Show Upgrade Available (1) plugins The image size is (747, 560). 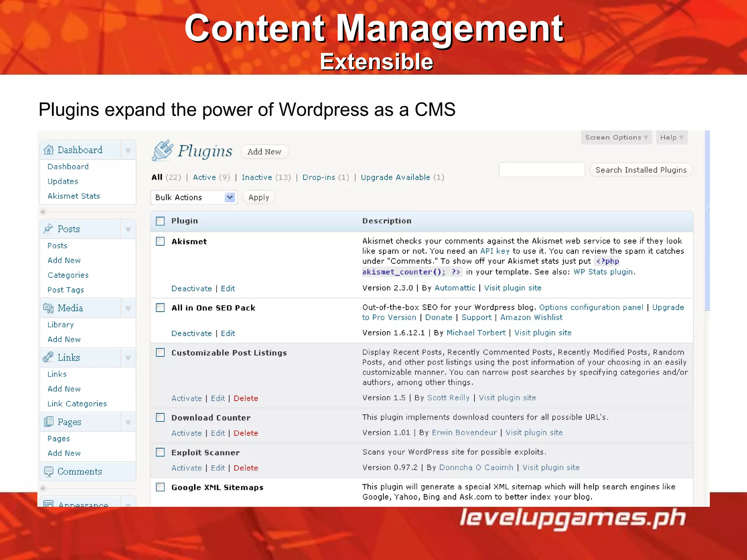[402, 177]
